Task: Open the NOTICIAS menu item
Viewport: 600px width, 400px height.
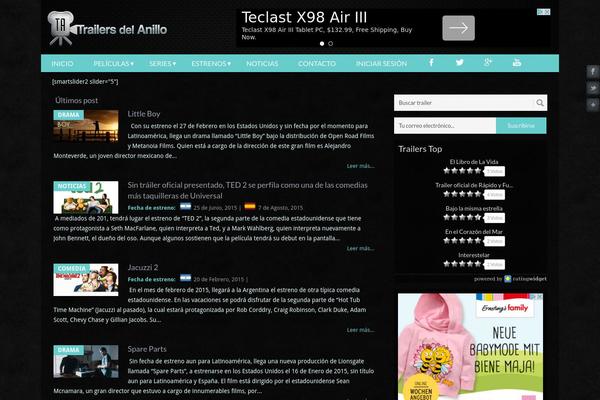Action: [x=262, y=64]
